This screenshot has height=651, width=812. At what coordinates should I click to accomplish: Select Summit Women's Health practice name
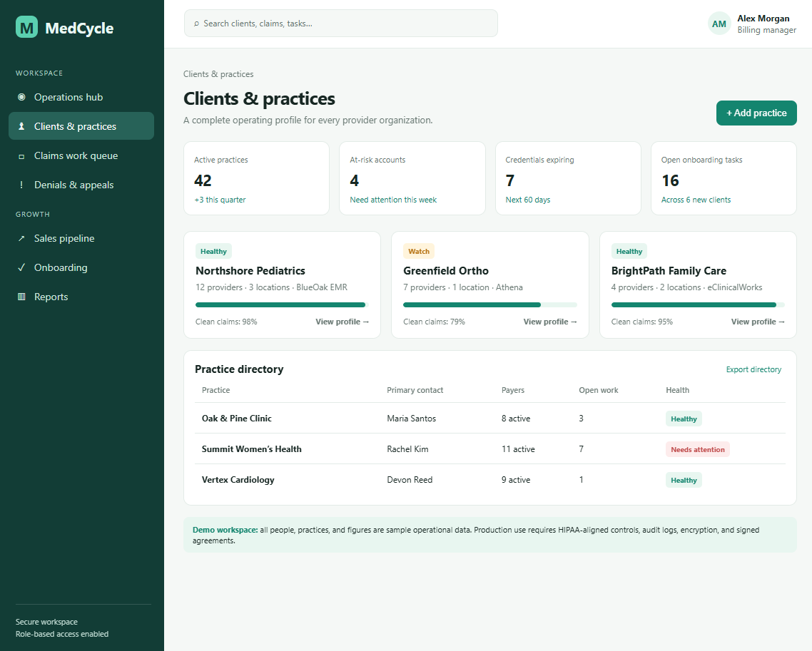[x=252, y=449]
